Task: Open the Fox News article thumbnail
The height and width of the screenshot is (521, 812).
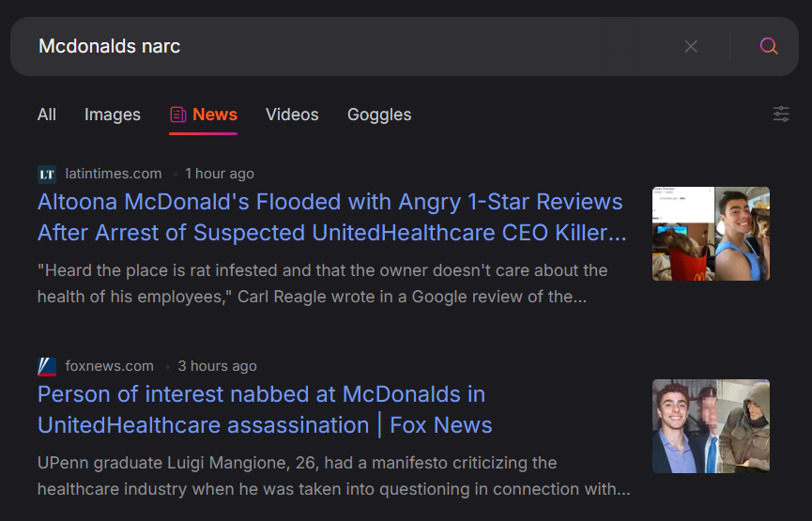Action: point(711,426)
